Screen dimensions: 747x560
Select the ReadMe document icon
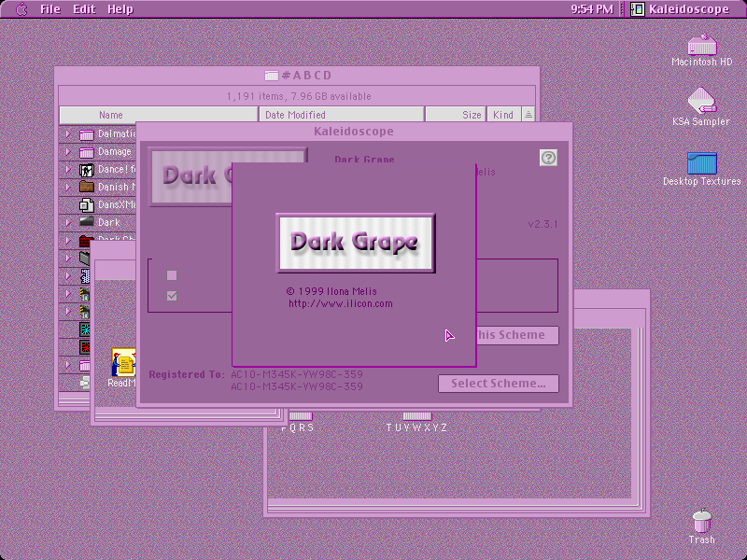pos(123,362)
